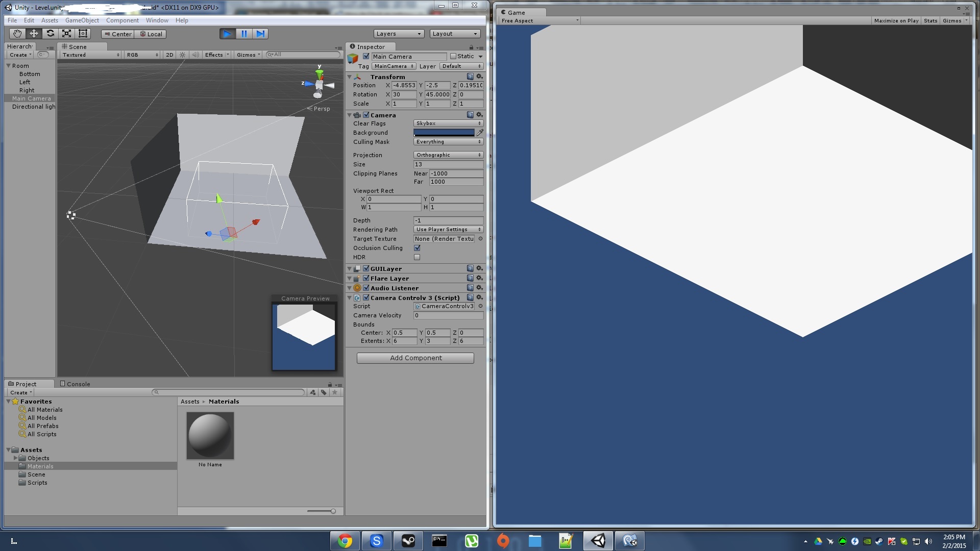Open Camera Controlv 3 script gear menu

479,297
